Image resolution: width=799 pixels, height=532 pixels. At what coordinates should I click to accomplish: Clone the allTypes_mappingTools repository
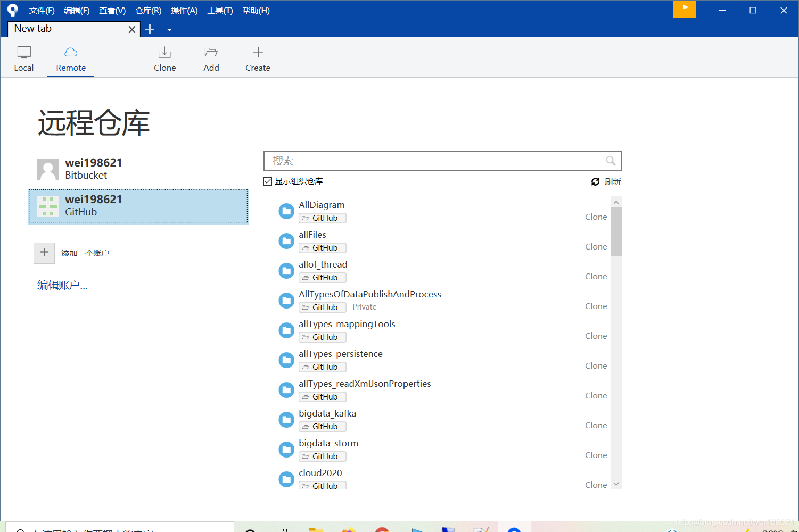click(596, 336)
